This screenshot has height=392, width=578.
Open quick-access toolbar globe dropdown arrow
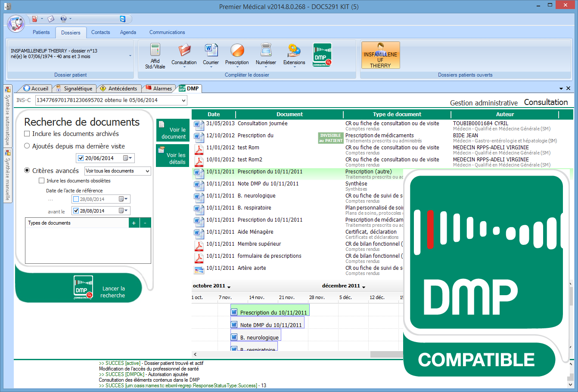click(x=70, y=19)
